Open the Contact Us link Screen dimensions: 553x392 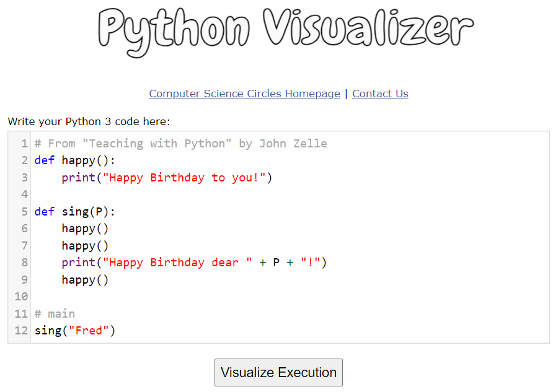pyautogui.click(x=380, y=94)
